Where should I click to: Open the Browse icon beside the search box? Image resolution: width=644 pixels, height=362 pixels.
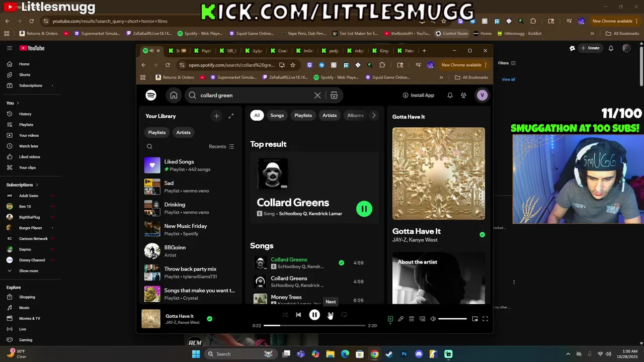click(334, 95)
